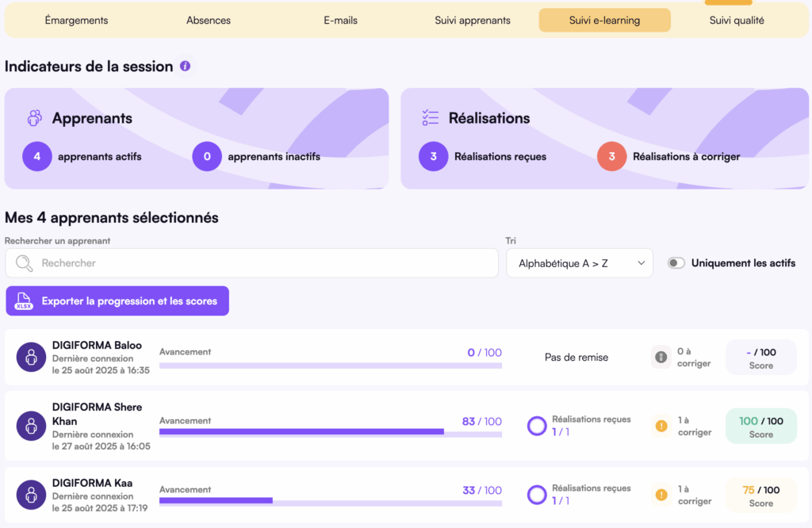The image size is (812, 528).
Task: Click the magnifying glass search icon
Action: [x=25, y=263]
